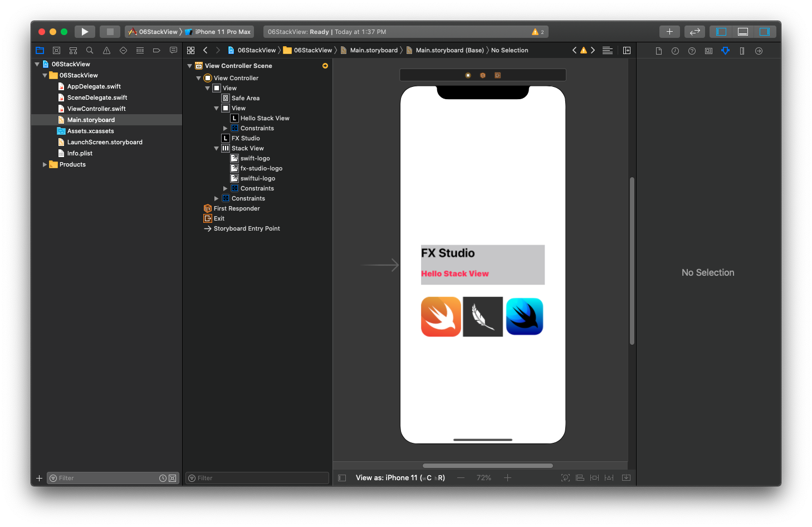Image resolution: width=812 pixels, height=527 pixels.
Task: Open the Issue navigator warning icon
Action: click(106, 50)
